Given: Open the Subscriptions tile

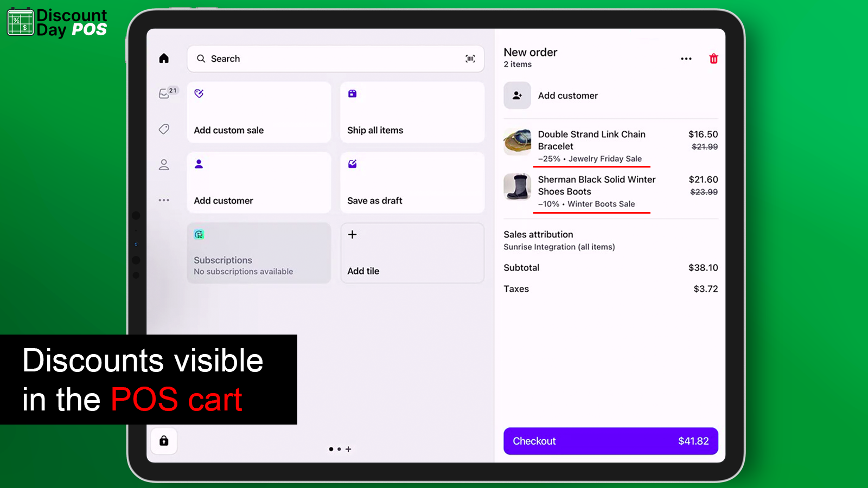Looking at the screenshot, I should pos(258,253).
